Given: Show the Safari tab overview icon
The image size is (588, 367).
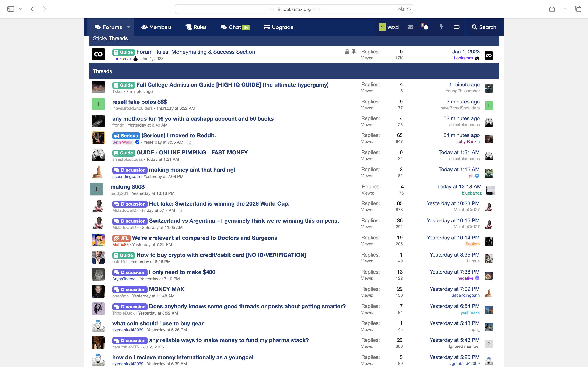Looking at the screenshot, I should 578,9.
